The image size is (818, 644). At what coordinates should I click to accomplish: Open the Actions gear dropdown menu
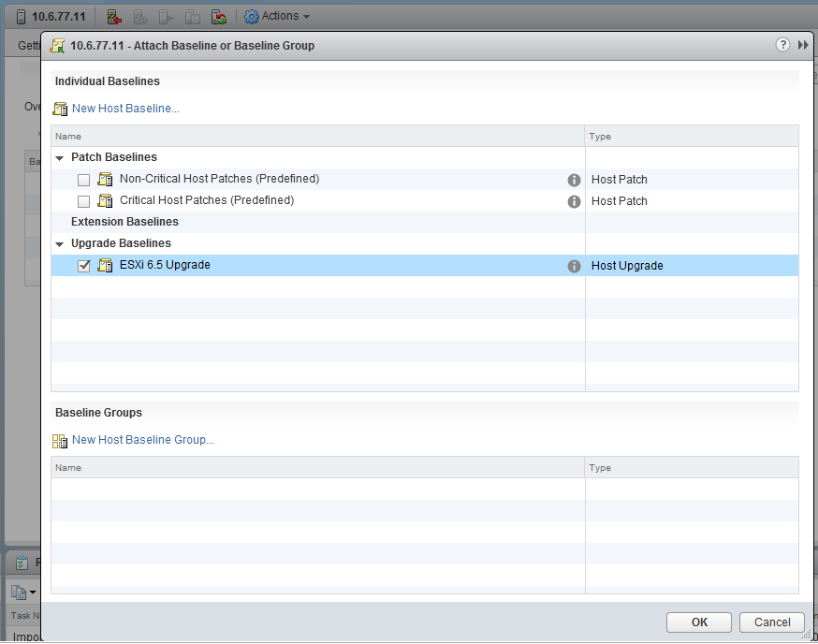[277, 16]
